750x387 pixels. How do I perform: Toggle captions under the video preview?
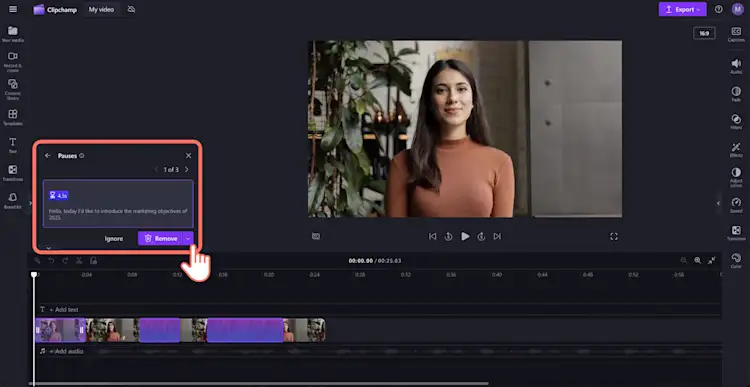pyautogui.click(x=316, y=236)
